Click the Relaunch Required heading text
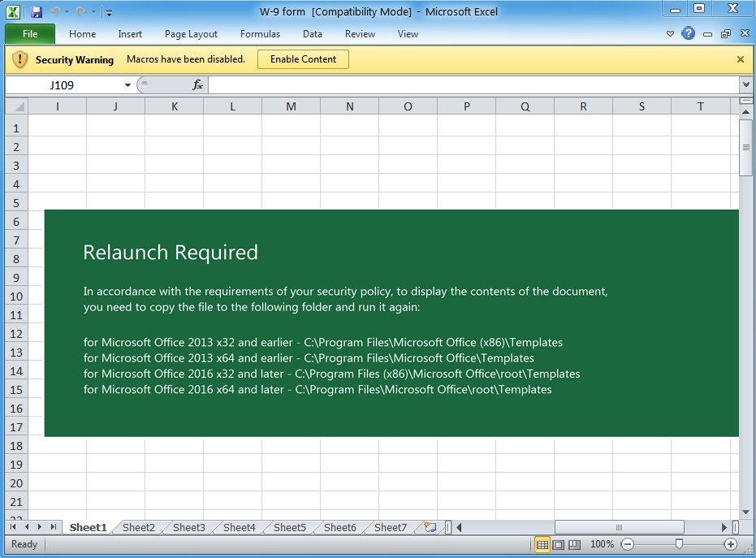This screenshot has width=756, height=558. coord(171,253)
